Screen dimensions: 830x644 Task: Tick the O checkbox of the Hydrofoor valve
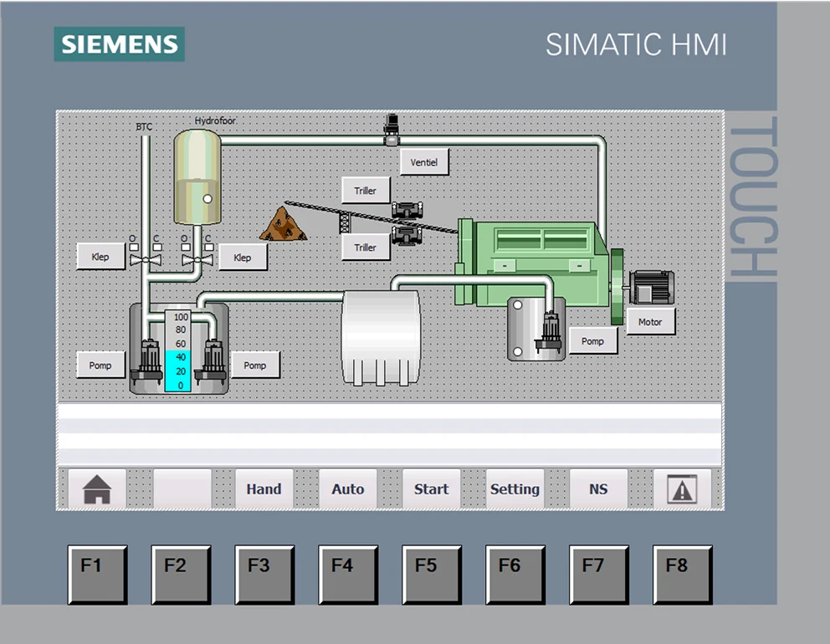click(185, 247)
